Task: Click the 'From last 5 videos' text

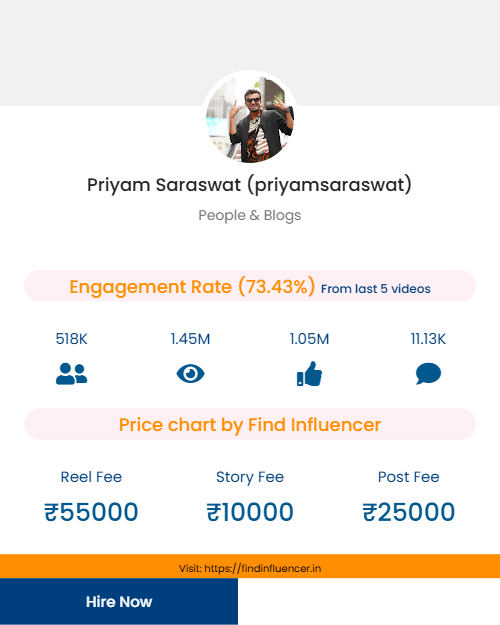Action: click(x=376, y=289)
